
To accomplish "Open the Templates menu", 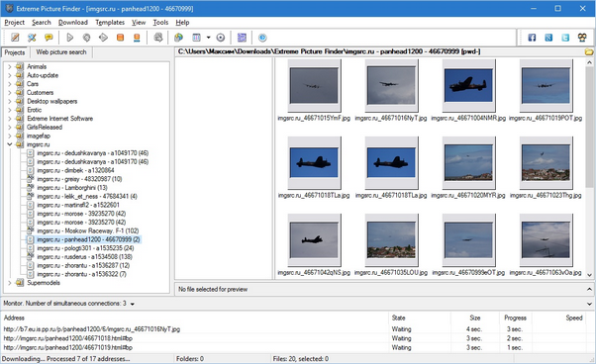I will click(x=110, y=23).
